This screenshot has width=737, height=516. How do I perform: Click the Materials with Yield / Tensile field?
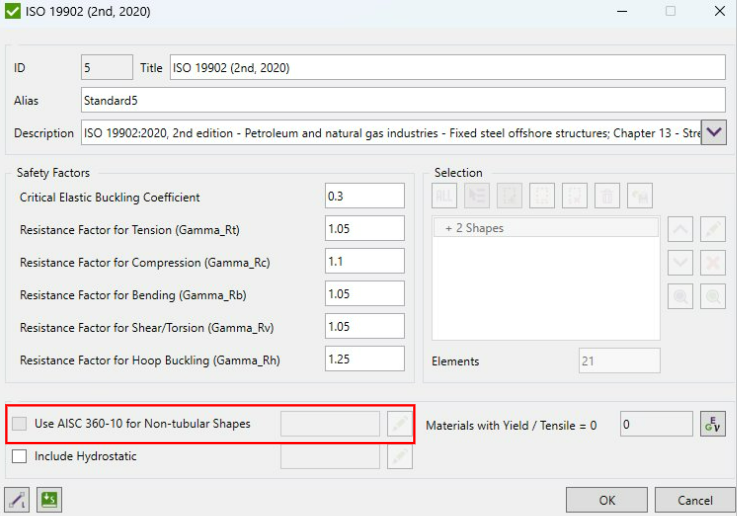tap(656, 424)
